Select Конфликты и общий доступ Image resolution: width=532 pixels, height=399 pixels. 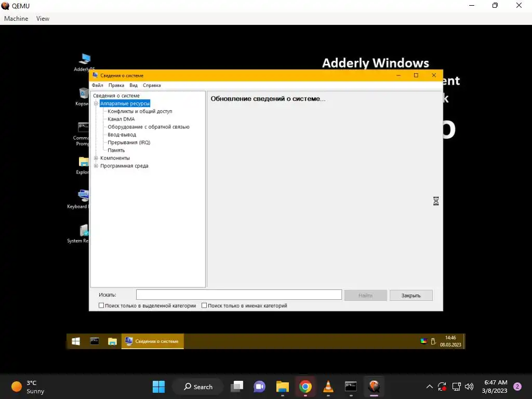(140, 111)
